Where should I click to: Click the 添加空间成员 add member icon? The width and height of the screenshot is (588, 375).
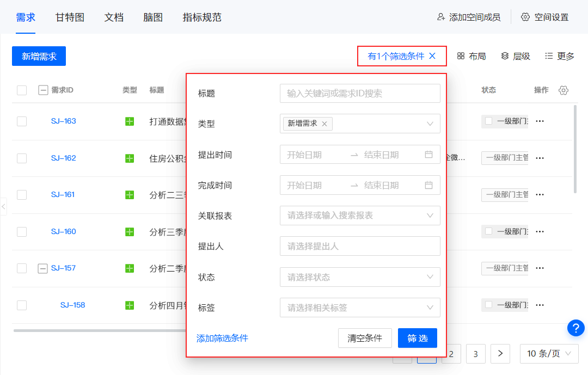(441, 17)
